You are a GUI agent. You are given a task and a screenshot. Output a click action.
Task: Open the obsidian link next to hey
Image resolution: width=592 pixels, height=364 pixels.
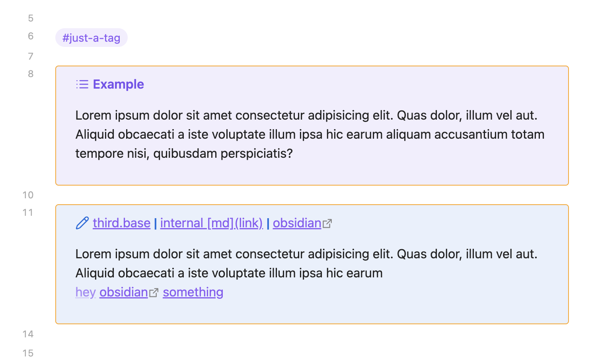[123, 292]
